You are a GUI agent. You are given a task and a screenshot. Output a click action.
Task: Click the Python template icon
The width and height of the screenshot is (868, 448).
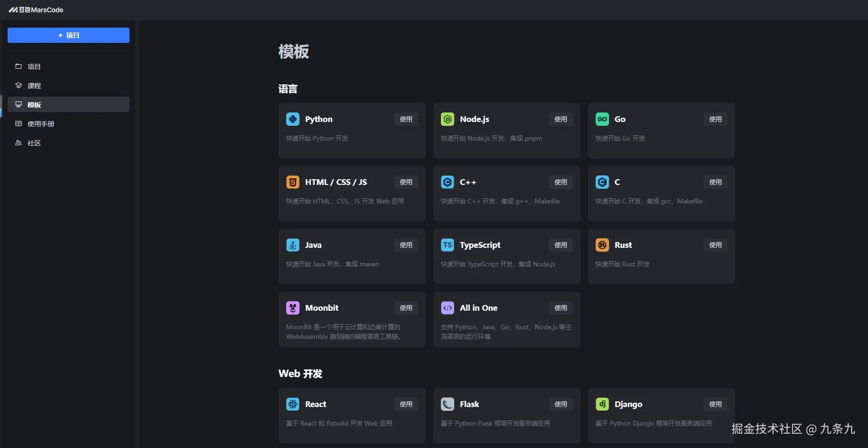[x=293, y=119]
